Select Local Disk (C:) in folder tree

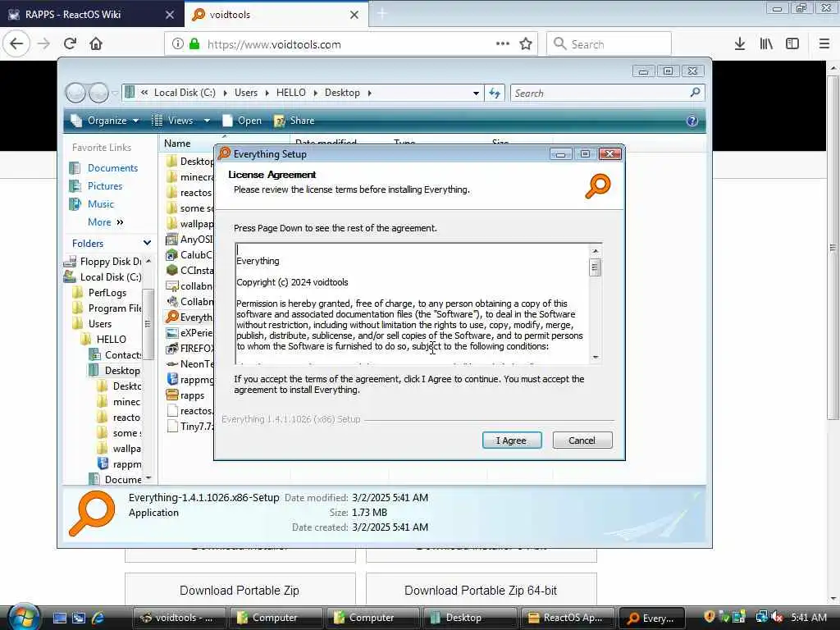pyautogui.click(x=103, y=277)
